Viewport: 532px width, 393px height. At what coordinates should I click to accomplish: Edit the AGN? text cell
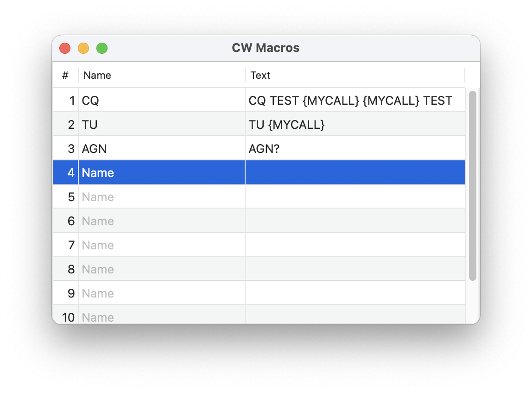point(355,149)
